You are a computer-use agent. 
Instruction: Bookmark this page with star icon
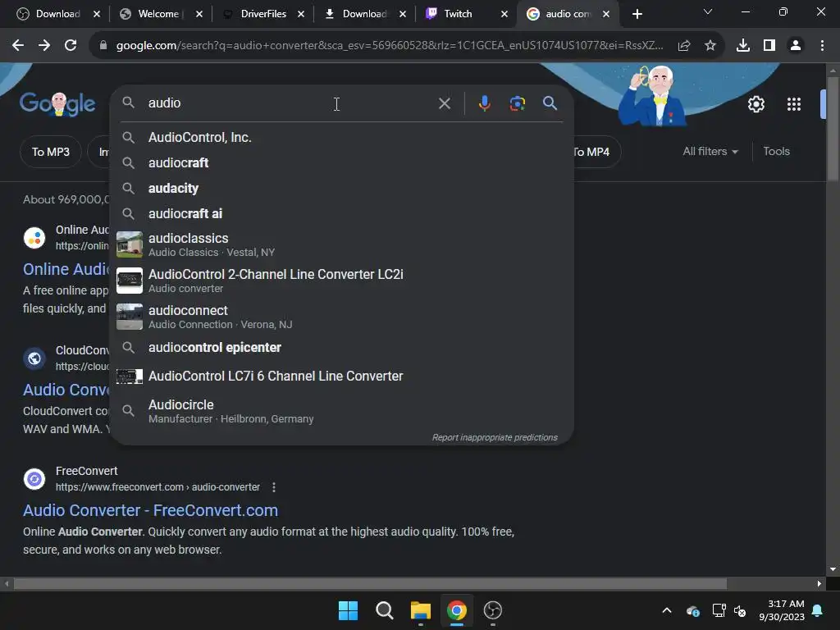pos(710,46)
